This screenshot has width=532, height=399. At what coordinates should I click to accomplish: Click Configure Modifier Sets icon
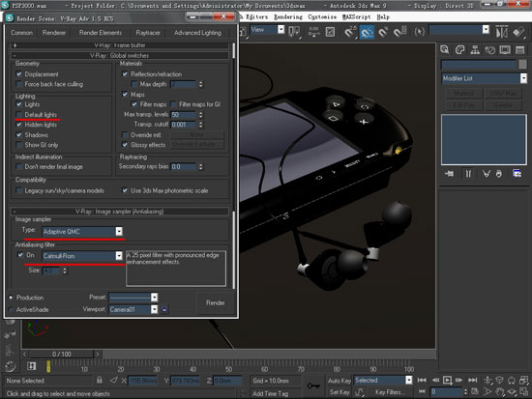click(517, 174)
